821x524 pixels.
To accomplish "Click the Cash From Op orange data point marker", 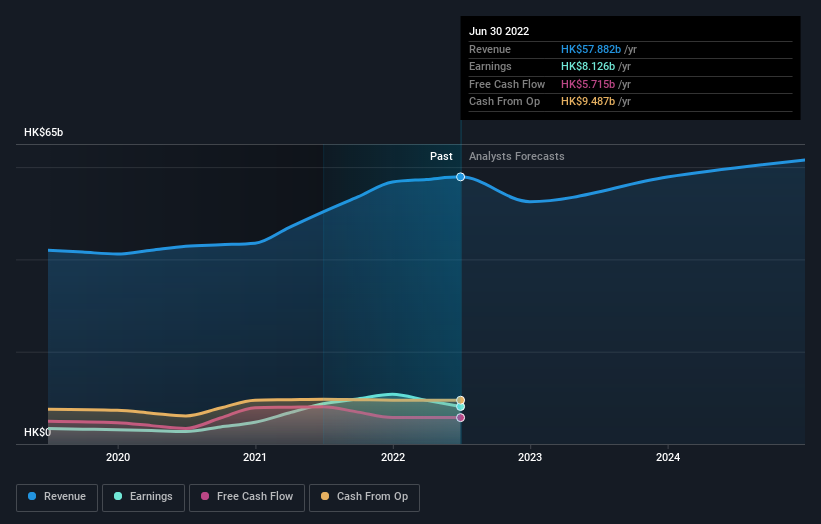I will [460, 400].
